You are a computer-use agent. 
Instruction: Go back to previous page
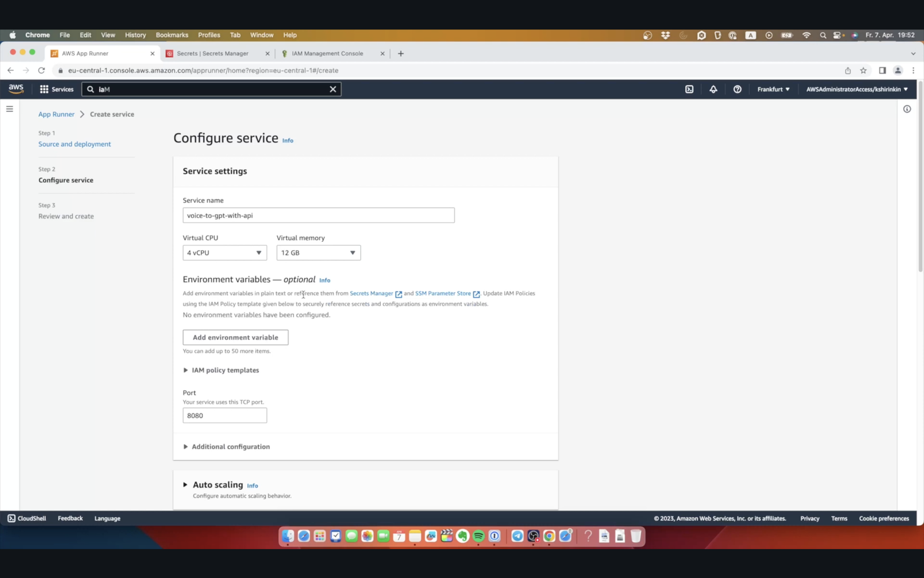(x=11, y=70)
